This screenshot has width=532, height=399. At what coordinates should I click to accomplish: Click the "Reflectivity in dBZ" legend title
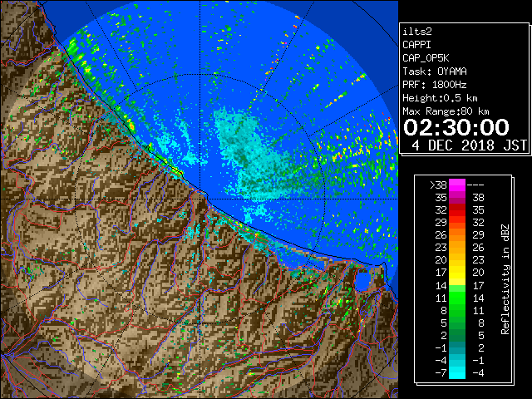pos(505,279)
